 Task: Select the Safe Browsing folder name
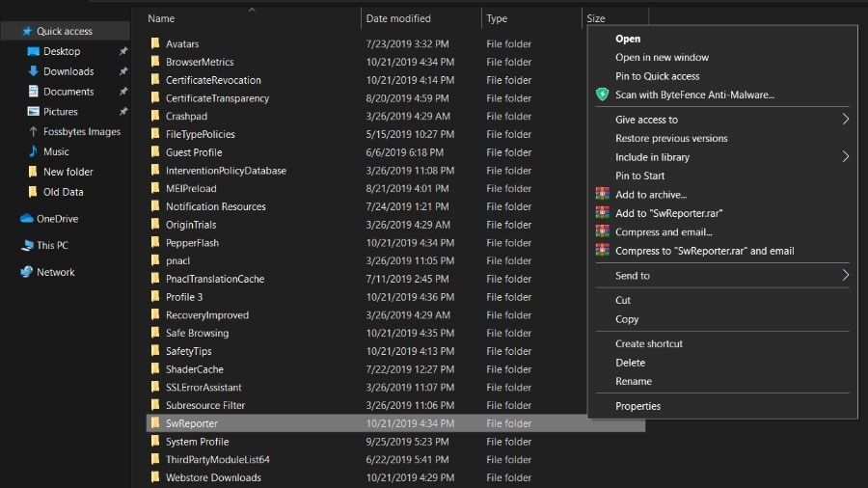[197, 333]
